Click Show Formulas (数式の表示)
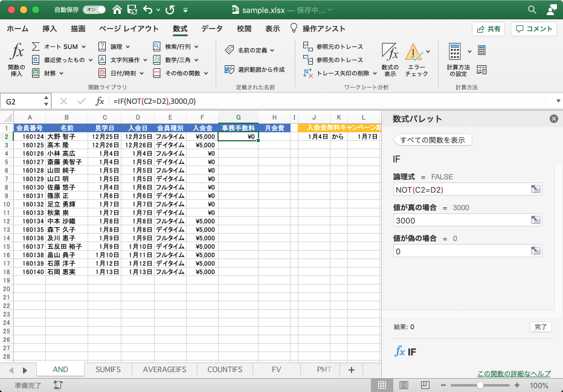This screenshot has height=392, width=563. (x=390, y=59)
